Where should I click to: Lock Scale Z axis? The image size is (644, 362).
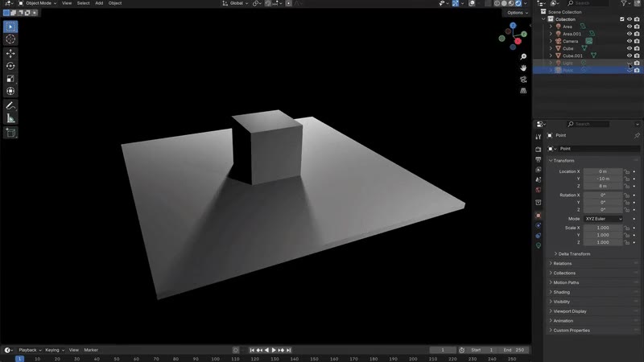[627, 243]
